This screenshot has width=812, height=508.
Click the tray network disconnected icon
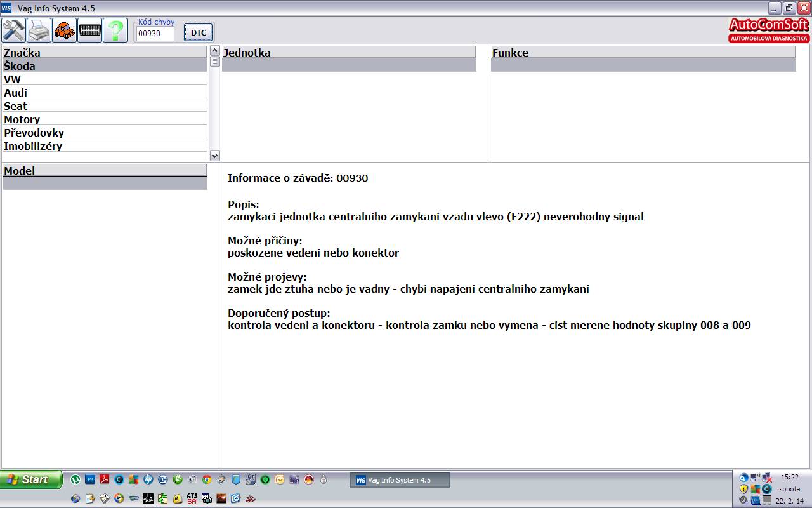pyautogui.click(x=767, y=478)
